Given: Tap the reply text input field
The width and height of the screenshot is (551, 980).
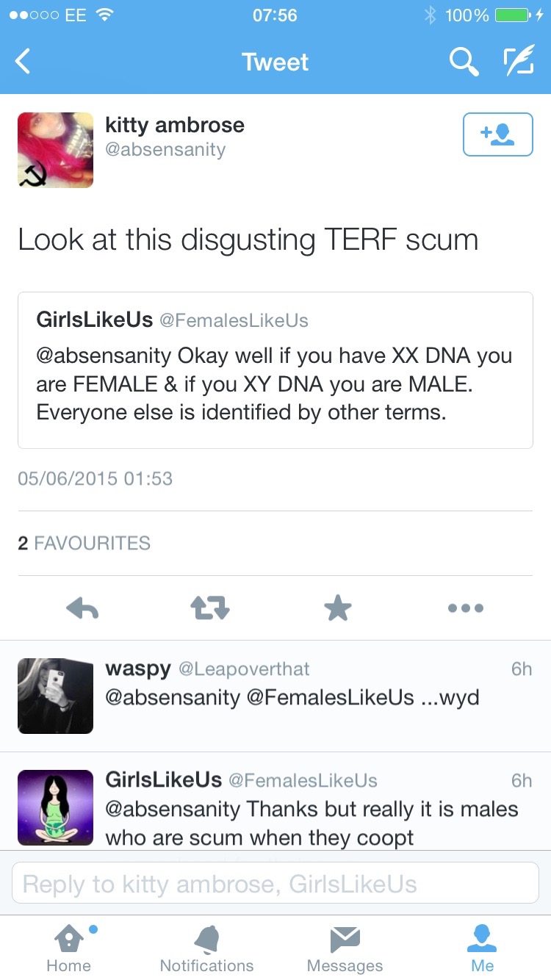Looking at the screenshot, I should pyautogui.click(x=275, y=883).
